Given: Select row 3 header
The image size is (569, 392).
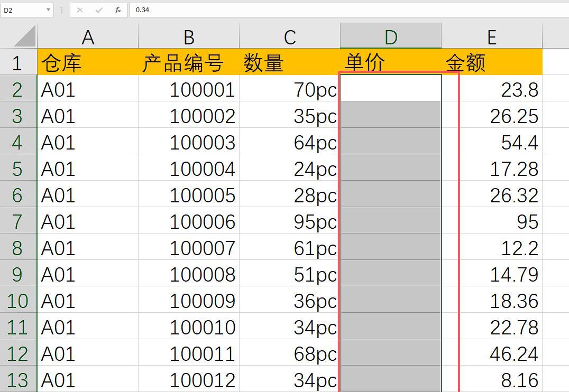Looking at the screenshot, I should click(18, 115).
